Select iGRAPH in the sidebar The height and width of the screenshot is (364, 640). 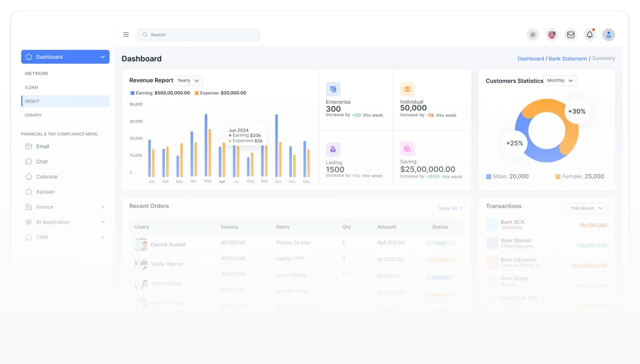[x=33, y=115]
